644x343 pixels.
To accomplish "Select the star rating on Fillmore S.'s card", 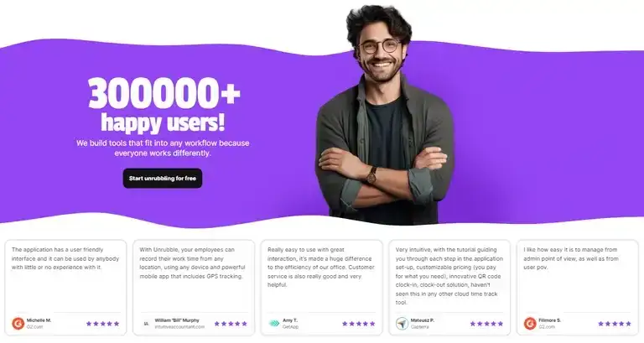I will pos(615,324).
